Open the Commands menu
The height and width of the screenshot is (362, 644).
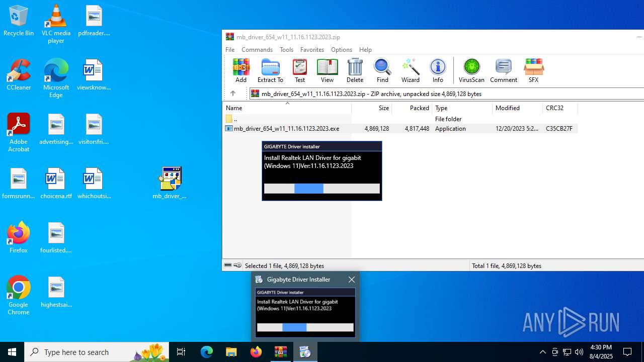point(257,50)
